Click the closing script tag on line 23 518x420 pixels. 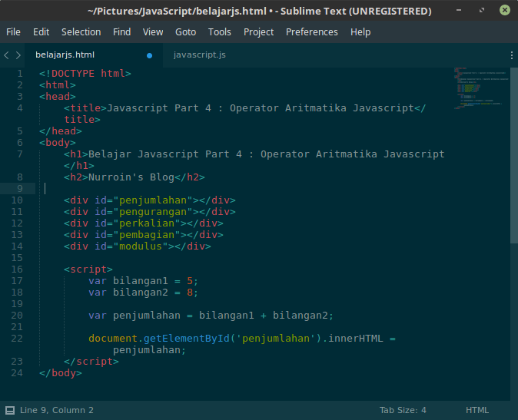pyautogui.click(x=91, y=362)
